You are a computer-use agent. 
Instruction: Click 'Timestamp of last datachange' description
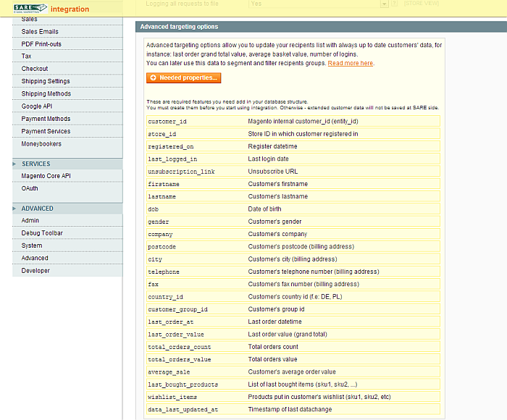(290, 409)
